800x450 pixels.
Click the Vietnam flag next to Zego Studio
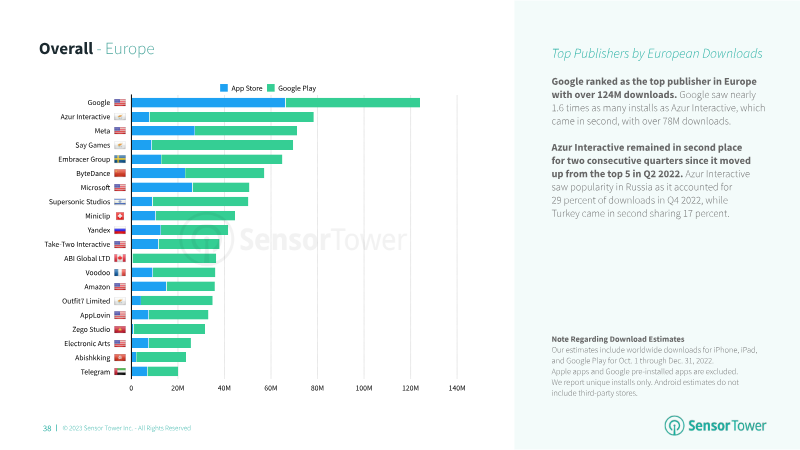coord(120,329)
